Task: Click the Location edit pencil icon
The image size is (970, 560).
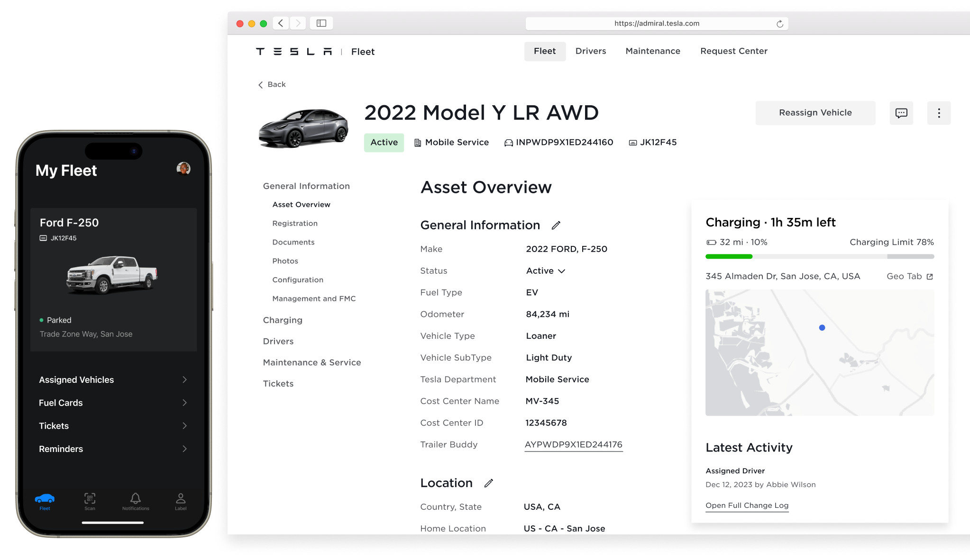Action: tap(489, 483)
